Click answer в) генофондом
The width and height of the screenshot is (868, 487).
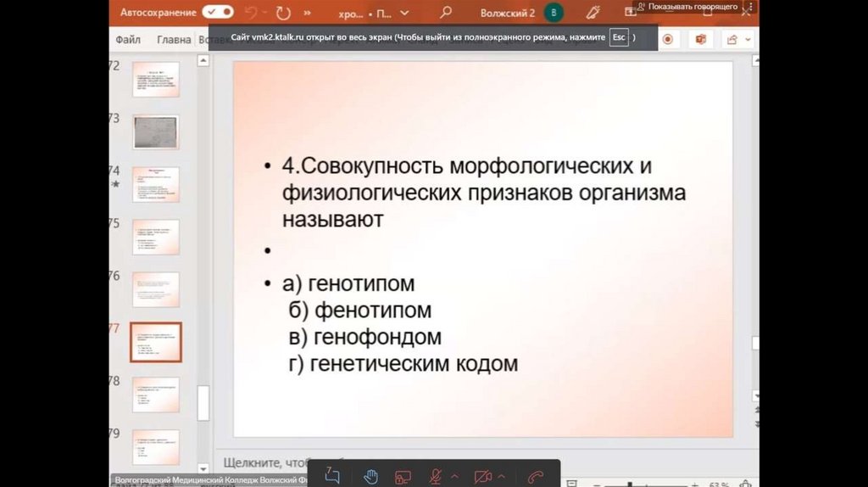364,337
